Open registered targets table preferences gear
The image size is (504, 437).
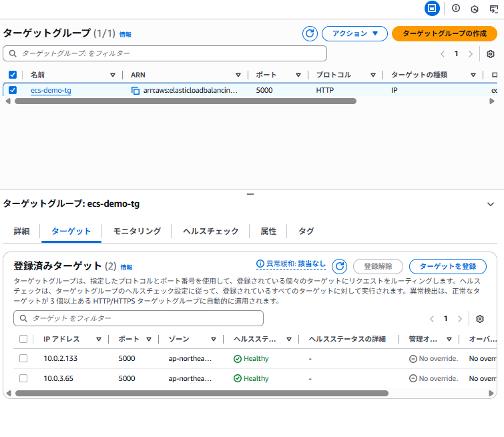(479, 319)
